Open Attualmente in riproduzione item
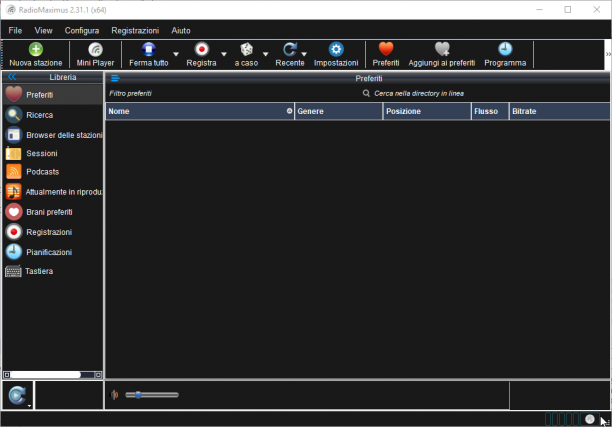Screen dimensions: 612x427 53,192
